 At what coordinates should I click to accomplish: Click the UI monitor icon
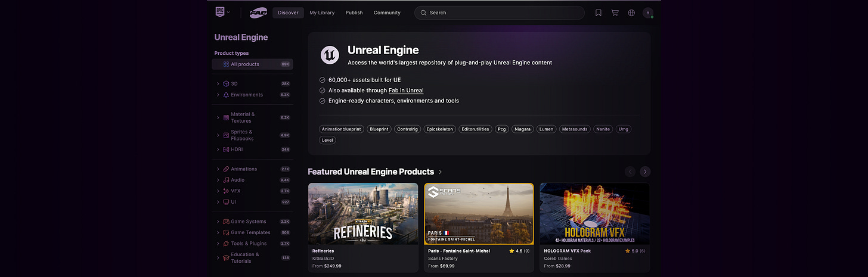click(x=226, y=202)
